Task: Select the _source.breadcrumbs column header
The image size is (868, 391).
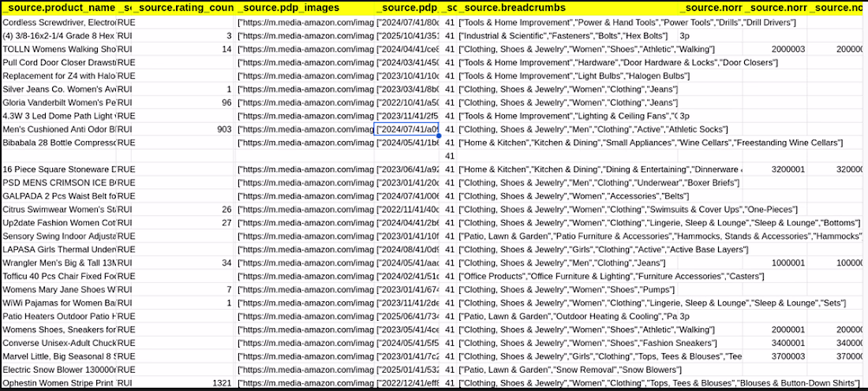Action: tap(568, 9)
